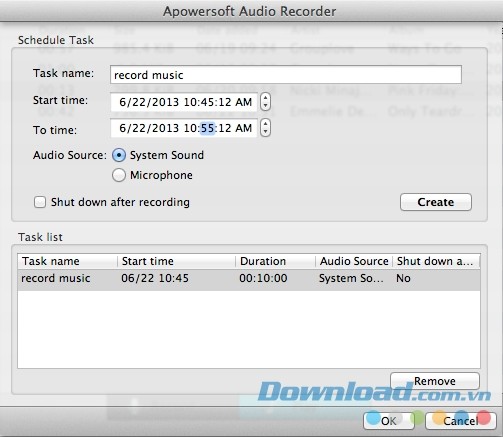Click the Start time field
The width and height of the screenshot is (503, 437).
pyautogui.click(x=184, y=102)
